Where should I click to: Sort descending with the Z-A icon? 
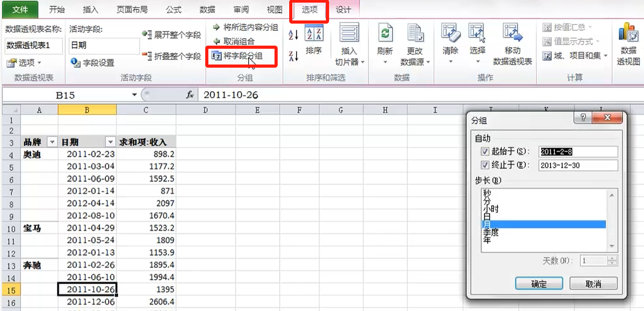pos(293,56)
